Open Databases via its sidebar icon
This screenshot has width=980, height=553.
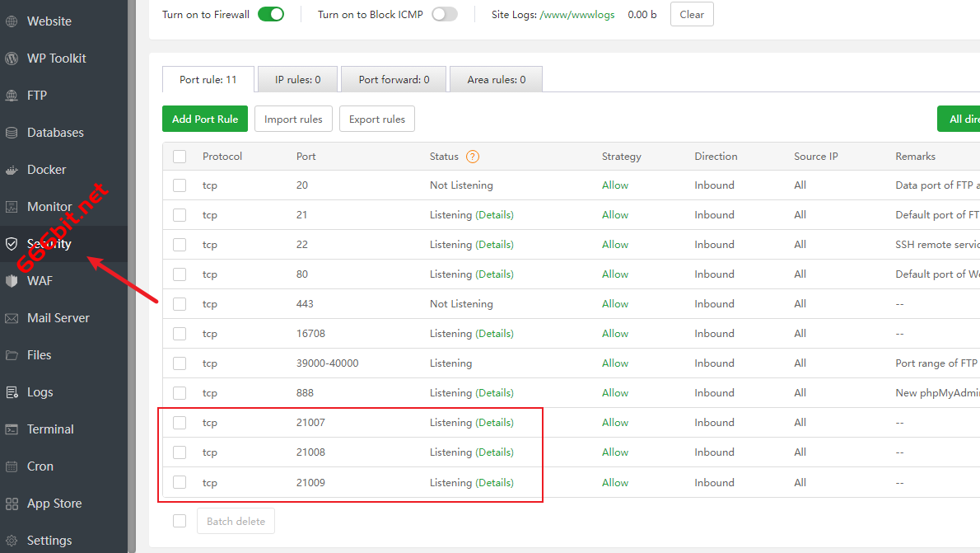[x=12, y=133]
